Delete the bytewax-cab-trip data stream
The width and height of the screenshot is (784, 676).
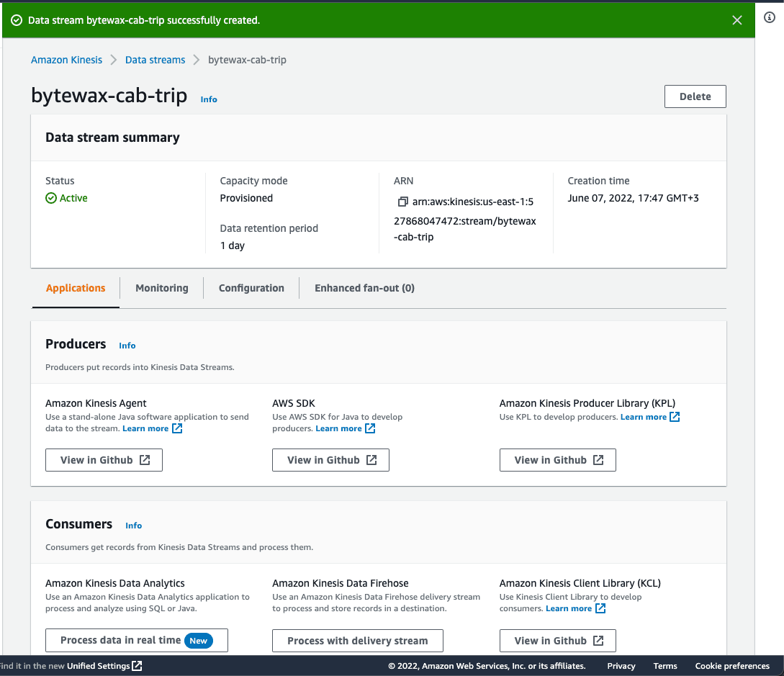pyautogui.click(x=695, y=96)
